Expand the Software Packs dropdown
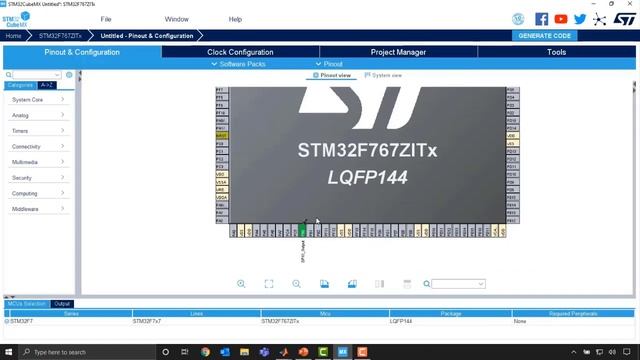The width and height of the screenshot is (640, 360). [238, 64]
